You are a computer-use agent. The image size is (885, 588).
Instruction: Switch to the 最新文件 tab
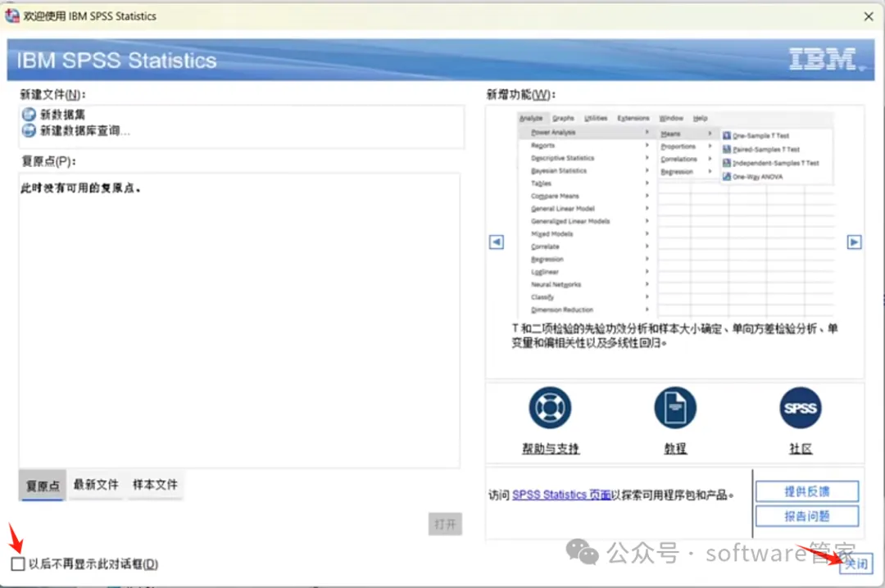tap(96, 485)
